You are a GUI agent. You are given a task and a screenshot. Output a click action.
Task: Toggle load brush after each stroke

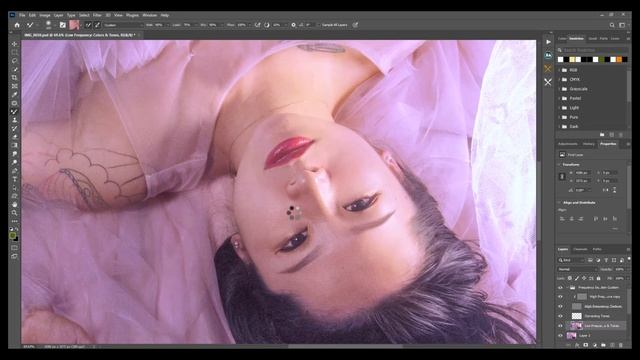[x=88, y=25]
